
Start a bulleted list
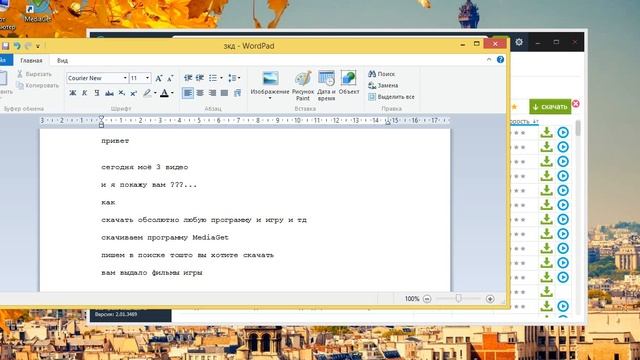[x=213, y=78]
